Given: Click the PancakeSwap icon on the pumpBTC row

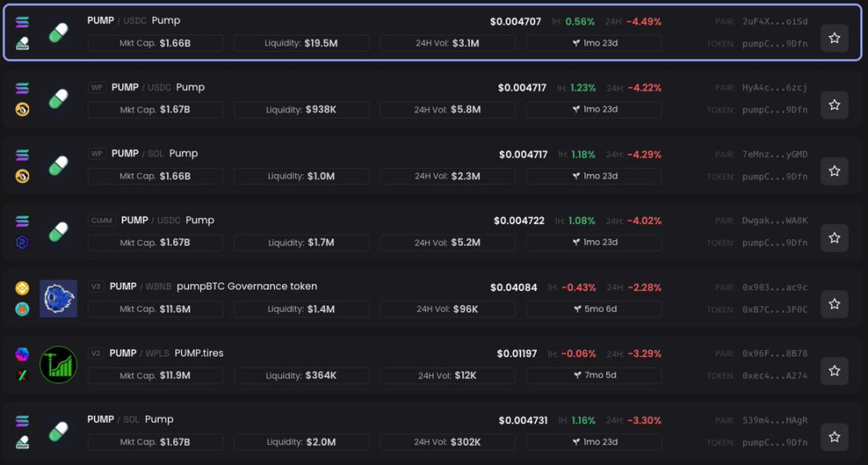Looking at the screenshot, I should (22, 308).
